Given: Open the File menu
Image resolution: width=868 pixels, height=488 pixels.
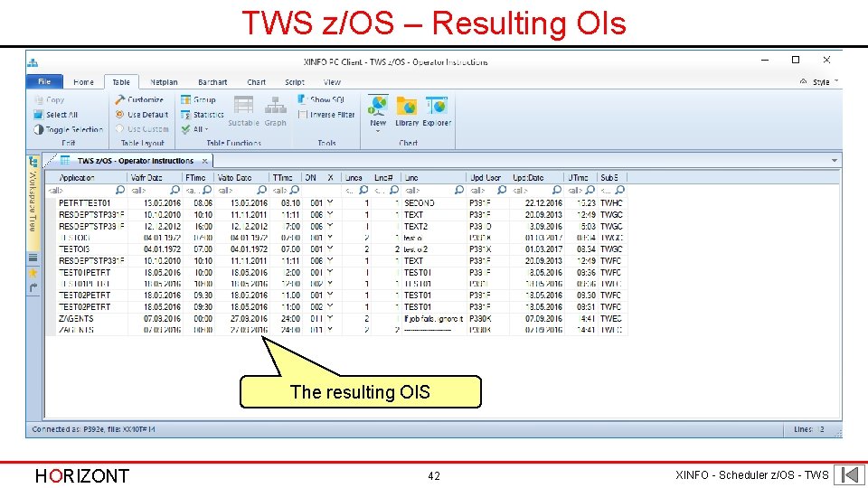Looking at the screenshot, I should tap(44, 81).
